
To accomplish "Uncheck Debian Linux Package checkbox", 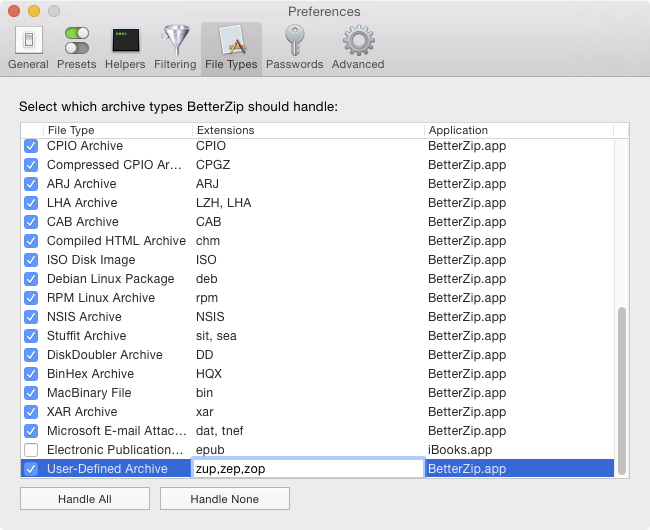I will click(x=31, y=279).
